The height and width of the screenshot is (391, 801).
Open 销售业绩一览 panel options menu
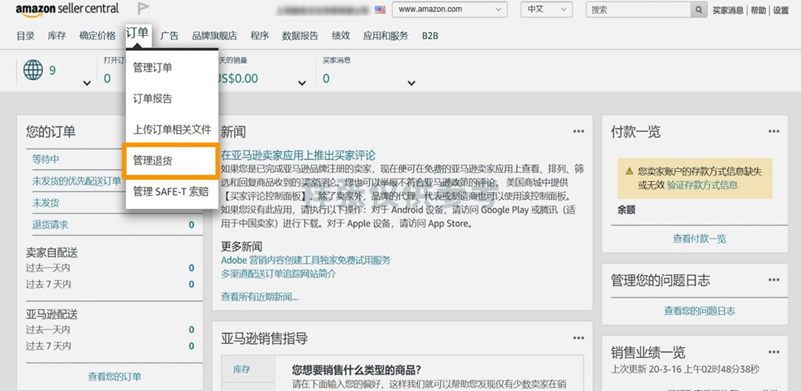coord(774,352)
